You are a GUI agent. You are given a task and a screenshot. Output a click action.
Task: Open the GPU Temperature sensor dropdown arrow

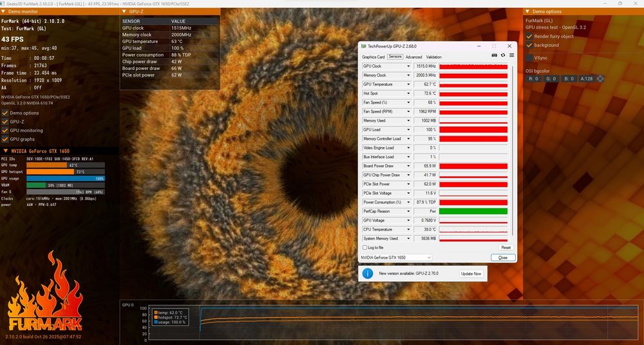[408, 84]
